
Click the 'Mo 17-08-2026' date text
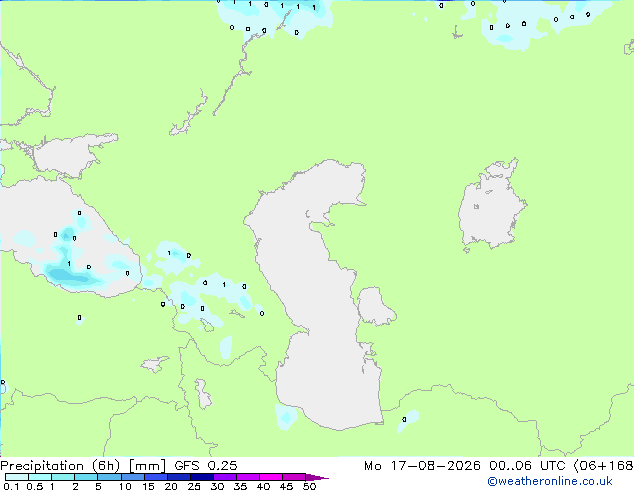pos(422,466)
